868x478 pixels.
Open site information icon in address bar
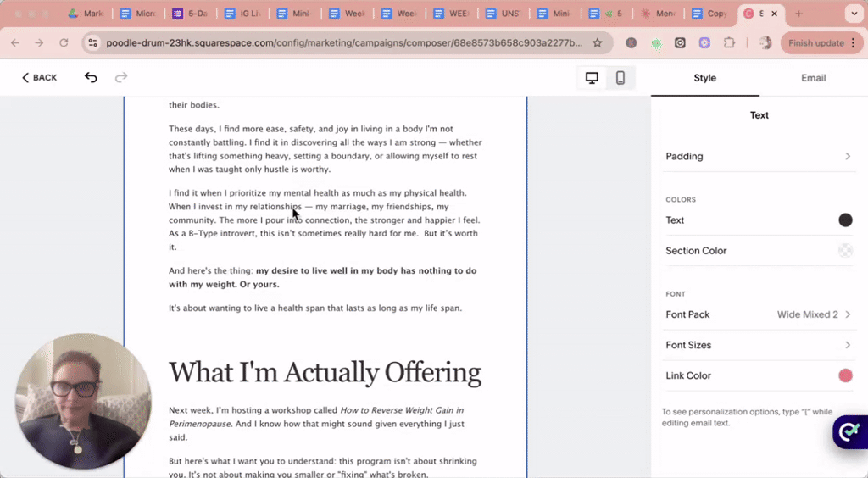click(x=93, y=42)
